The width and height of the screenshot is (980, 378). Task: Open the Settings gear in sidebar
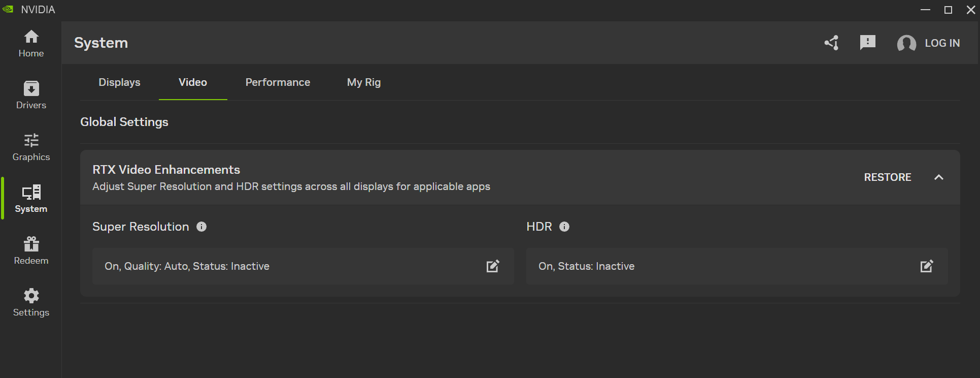[x=31, y=303]
